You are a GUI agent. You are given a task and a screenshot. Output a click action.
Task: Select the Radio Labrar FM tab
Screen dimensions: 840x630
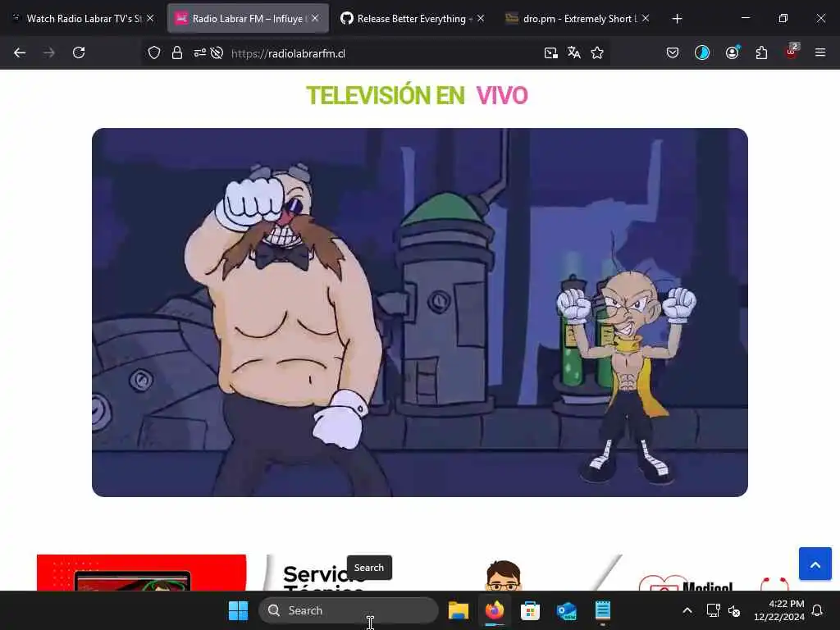[x=248, y=18]
